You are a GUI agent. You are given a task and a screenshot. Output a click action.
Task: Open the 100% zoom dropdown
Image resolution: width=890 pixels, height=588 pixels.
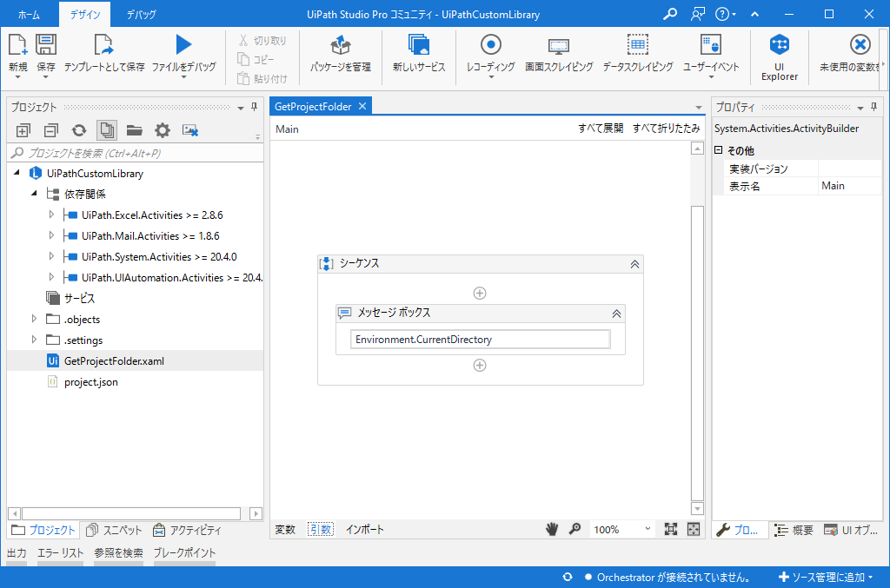pyautogui.click(x=622, y=530)
